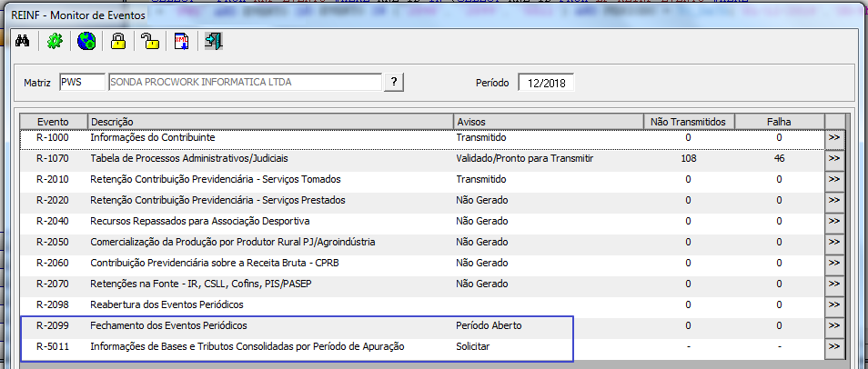
Task: Click the closed padlock icon
Action: tap(118, 42)
